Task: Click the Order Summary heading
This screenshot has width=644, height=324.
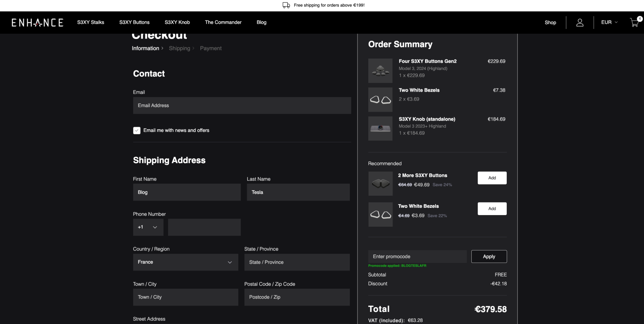Action: point(400,44)
